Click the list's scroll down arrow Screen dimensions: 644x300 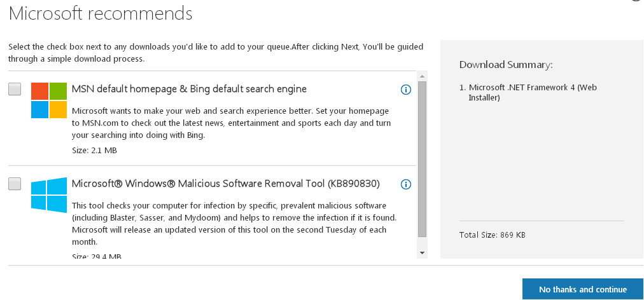tap(422, 253)
